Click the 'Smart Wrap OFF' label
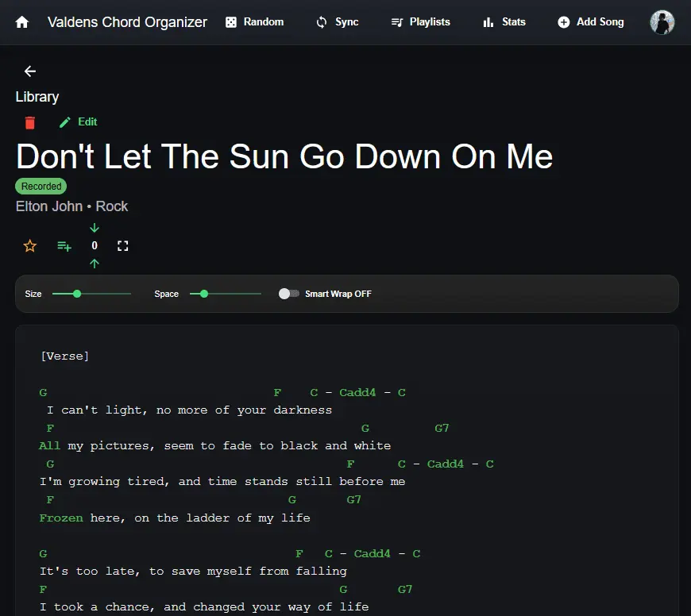The width and height of the screenshot is (691, 616). coord(338,294)
